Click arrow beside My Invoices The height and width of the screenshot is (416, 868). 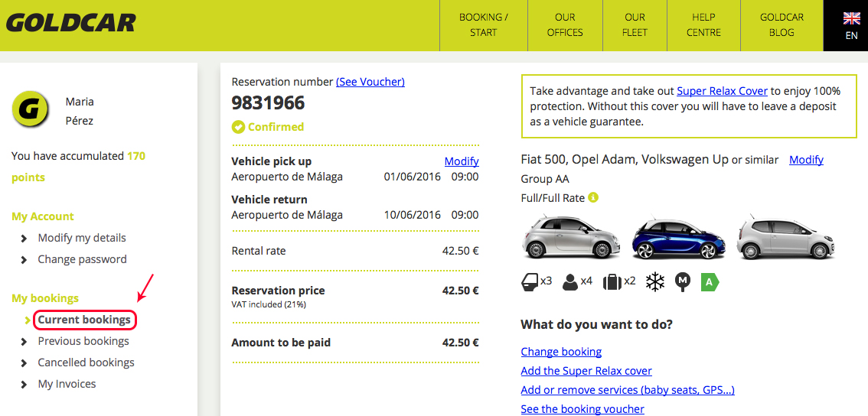24,385
